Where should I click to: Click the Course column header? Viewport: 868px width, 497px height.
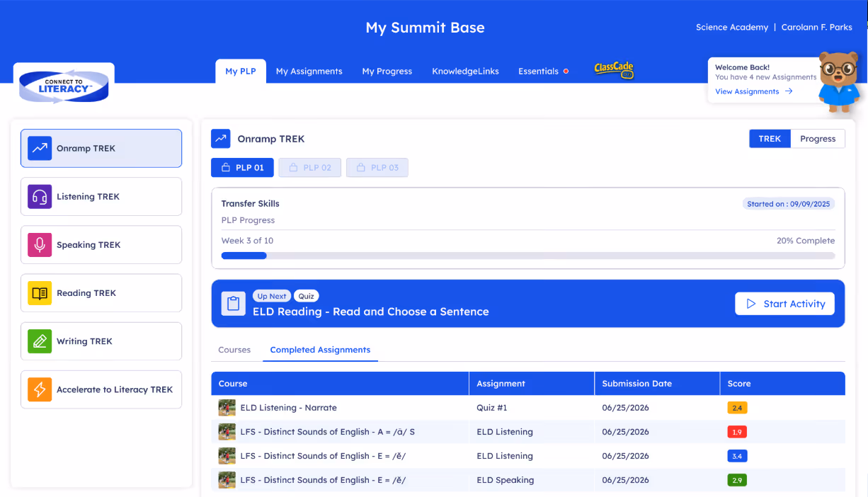340,384
